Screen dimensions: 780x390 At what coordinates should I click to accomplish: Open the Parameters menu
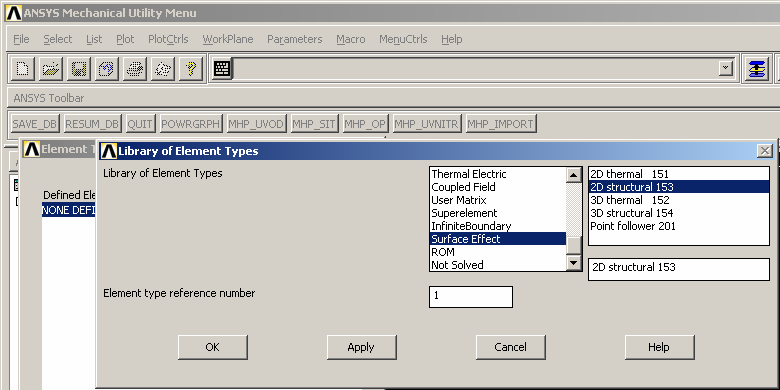point(294,39)
